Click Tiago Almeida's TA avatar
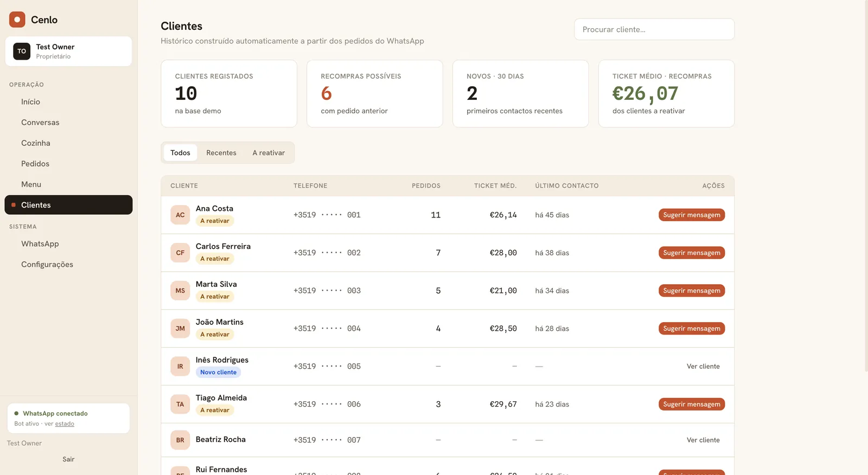The image size is (868, 475). pyautogui.click(x=180, y=405)
